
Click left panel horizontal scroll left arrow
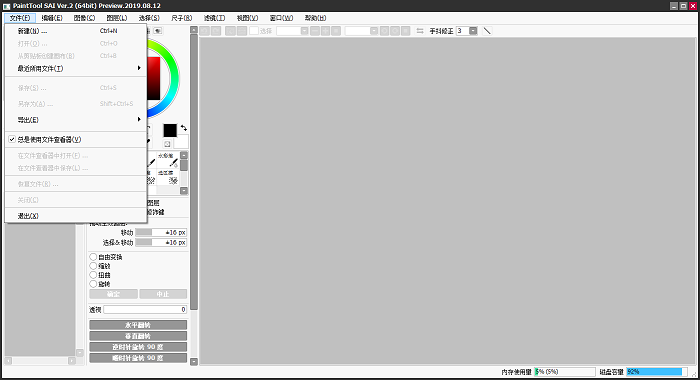[8, 360]
